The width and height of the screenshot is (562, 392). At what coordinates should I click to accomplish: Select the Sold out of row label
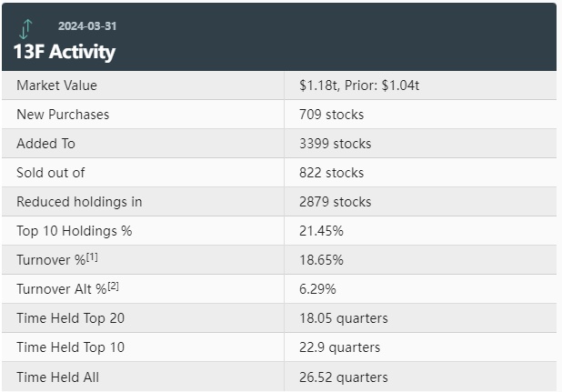click(x=50, y=173)
